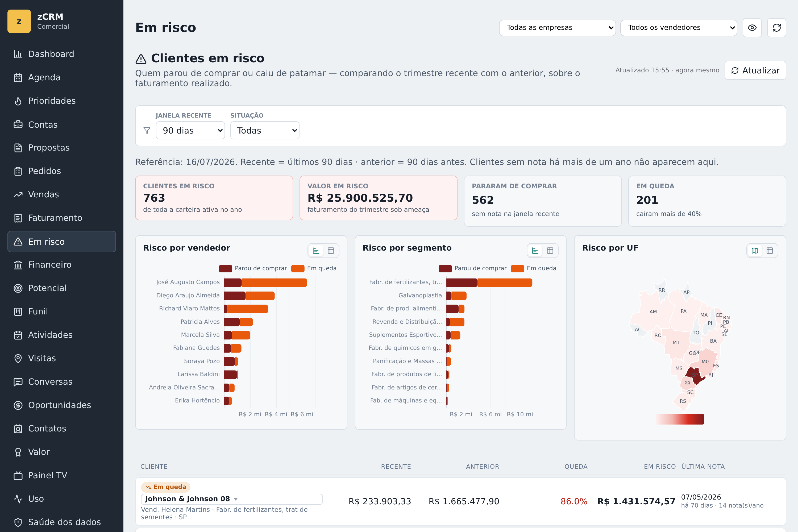Click the Clientes em risco 763 card
This screenshot has height=532, width=798.
click(x=214, y=198)
